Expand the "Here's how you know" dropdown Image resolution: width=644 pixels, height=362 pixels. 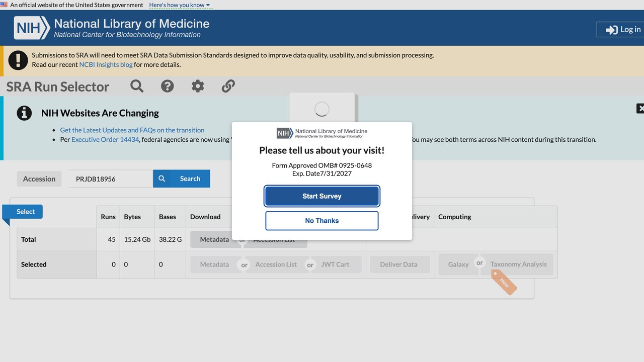[x=180, y=5]
